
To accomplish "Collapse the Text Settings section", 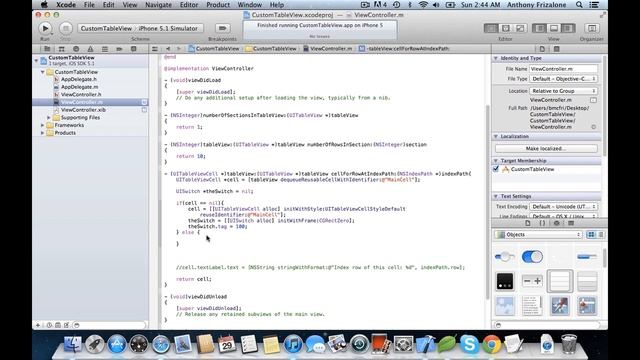I will tap(496, 196).
